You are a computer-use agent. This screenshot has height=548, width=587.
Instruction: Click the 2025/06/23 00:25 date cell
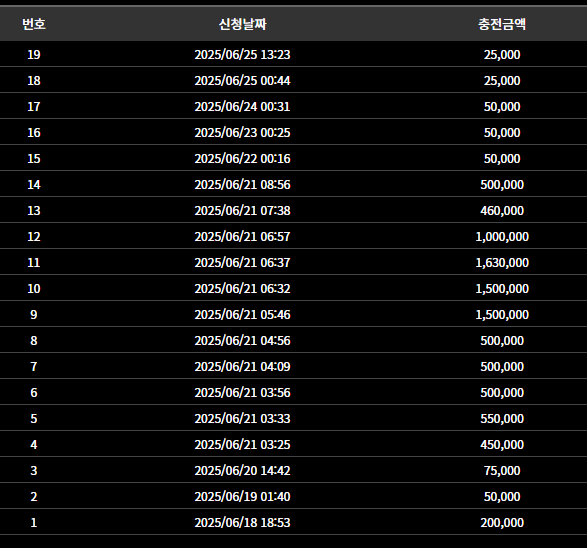point(242,133)
